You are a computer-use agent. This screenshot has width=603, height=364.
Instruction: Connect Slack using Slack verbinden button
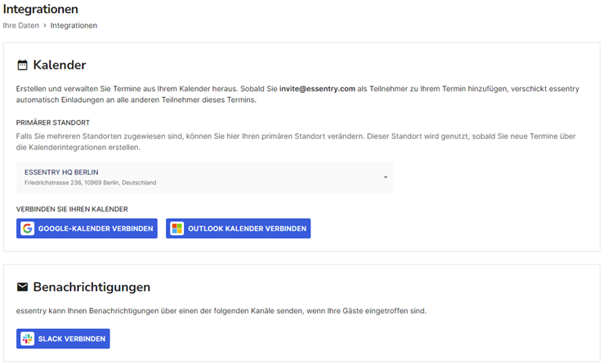click(63, 339)
